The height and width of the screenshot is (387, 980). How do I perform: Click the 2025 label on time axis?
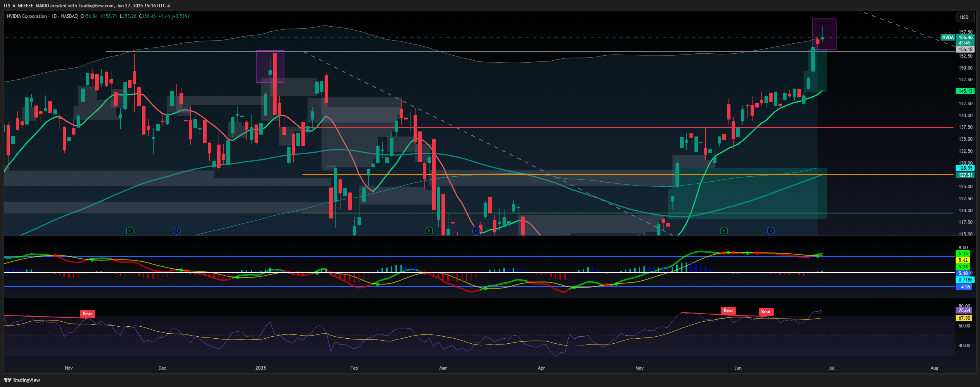[x=261, y=368]
